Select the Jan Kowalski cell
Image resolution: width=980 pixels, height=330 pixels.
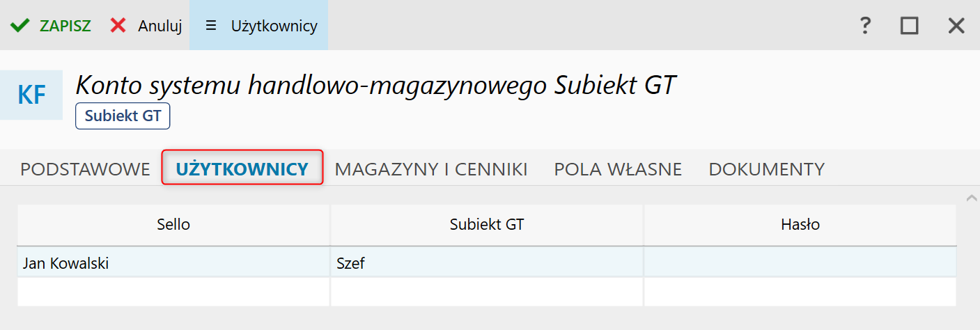[173, 263]
